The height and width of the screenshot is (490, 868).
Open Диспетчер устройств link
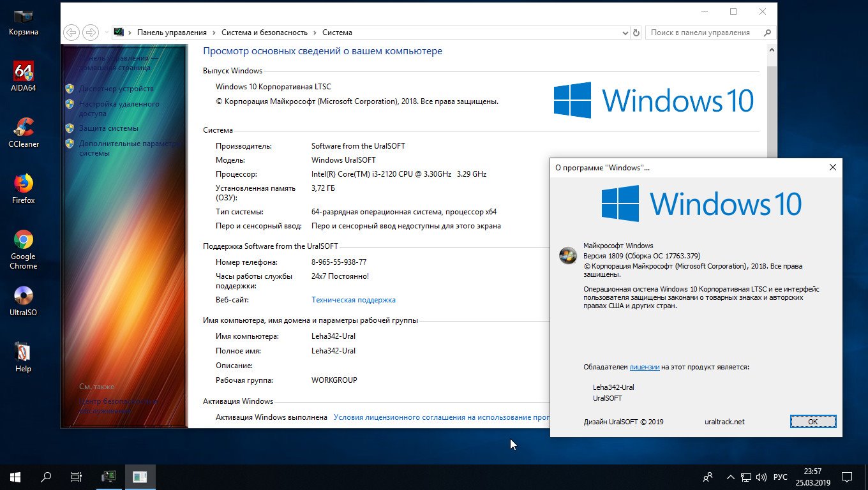116,89
